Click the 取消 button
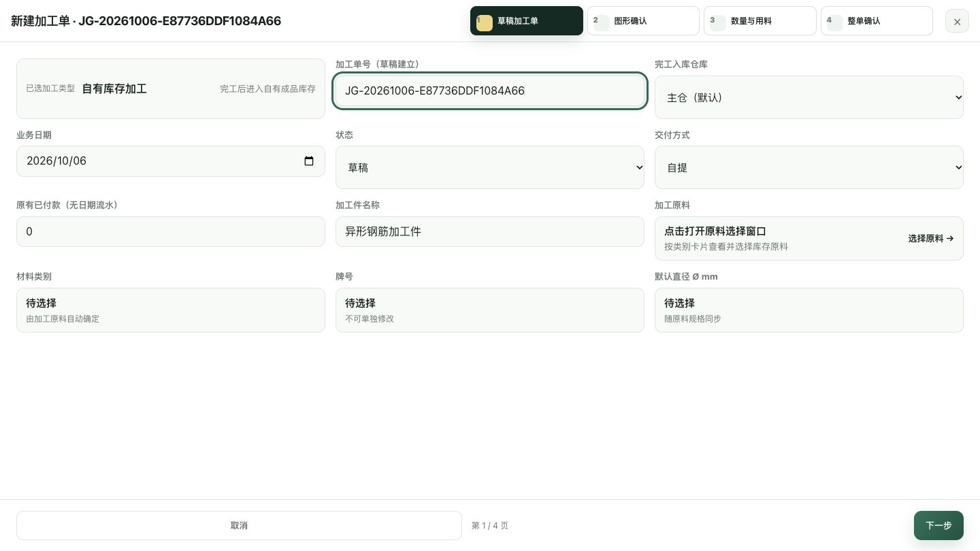The image size is (980, 551). [239, 526]
